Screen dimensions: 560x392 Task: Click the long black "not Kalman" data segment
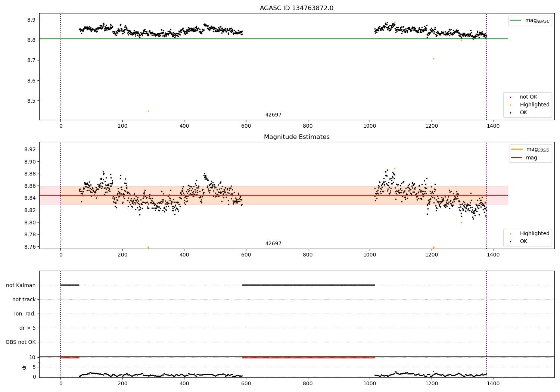[308, 285]
